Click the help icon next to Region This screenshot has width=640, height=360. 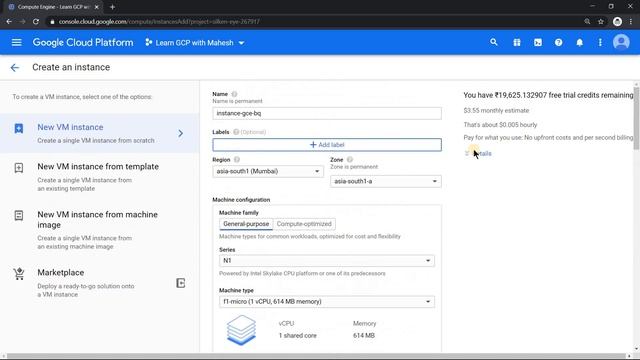(x=237, y=160)
